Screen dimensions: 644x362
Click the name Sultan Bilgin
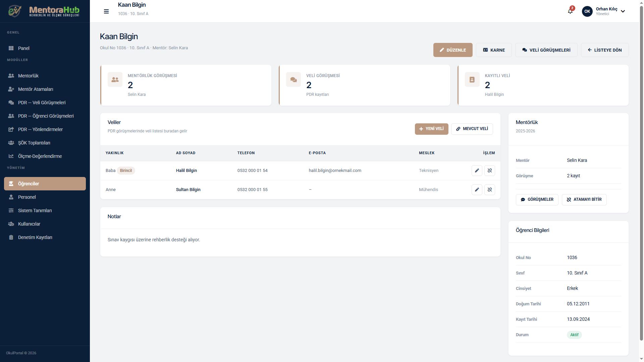(188, 190)
